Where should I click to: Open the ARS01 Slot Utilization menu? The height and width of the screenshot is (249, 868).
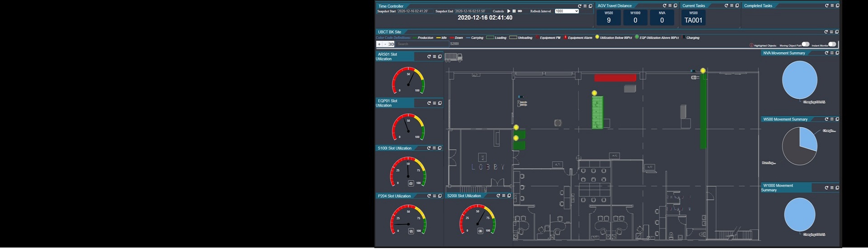click(x=434, y=57)
